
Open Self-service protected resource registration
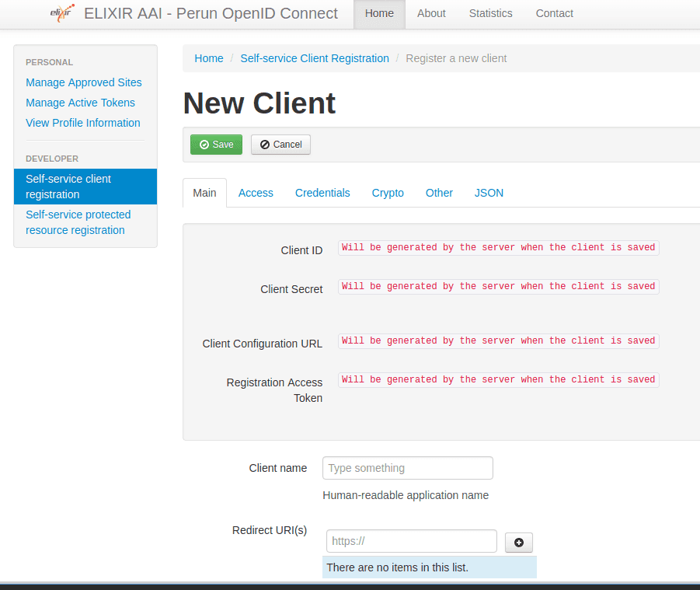point(78,222)
